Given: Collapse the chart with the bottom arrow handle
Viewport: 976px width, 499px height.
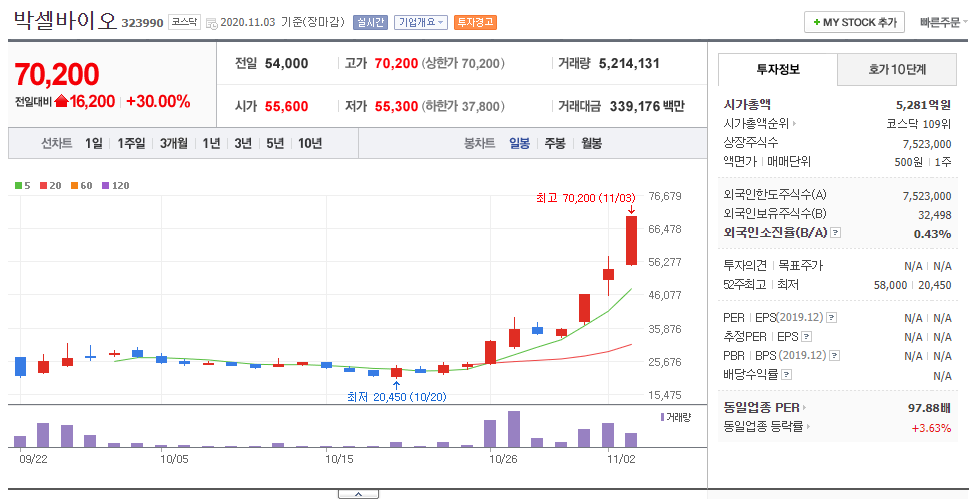Looking at the screenshot, I should (358, 494).
